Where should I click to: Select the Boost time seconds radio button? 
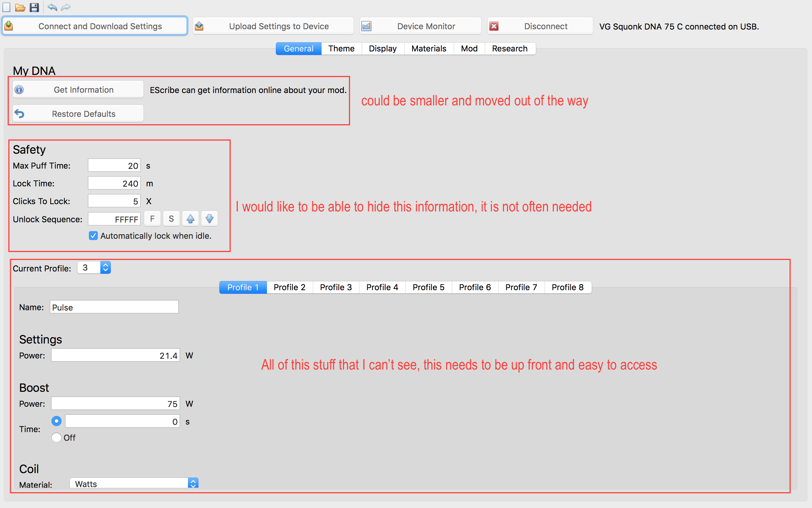57,421
